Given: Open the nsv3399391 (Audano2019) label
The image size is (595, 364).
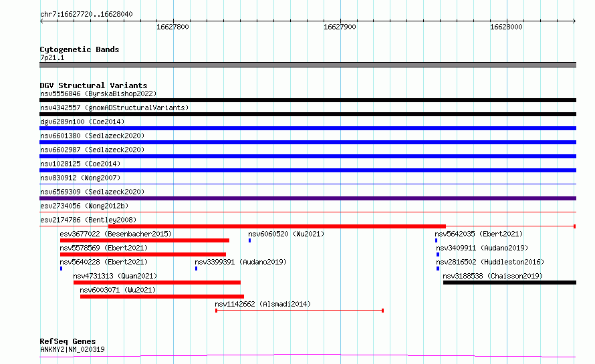Looking at the screenshot, I should tap(241, 262).
